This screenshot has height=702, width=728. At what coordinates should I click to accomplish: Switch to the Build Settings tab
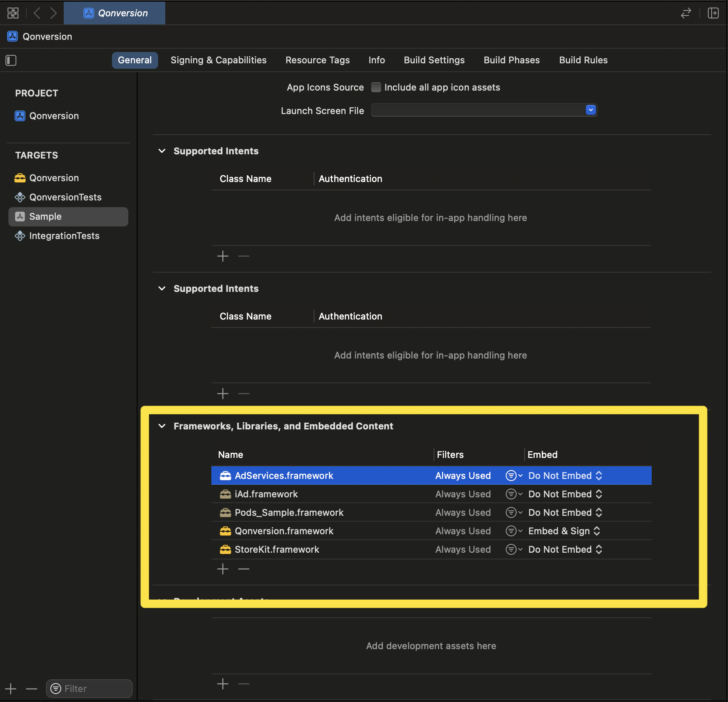[x=434, y=60]
